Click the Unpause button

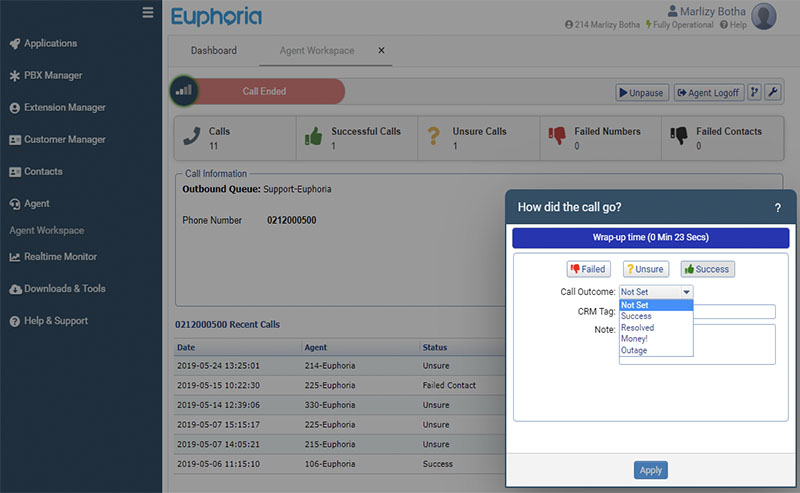[x=642, y=93]
